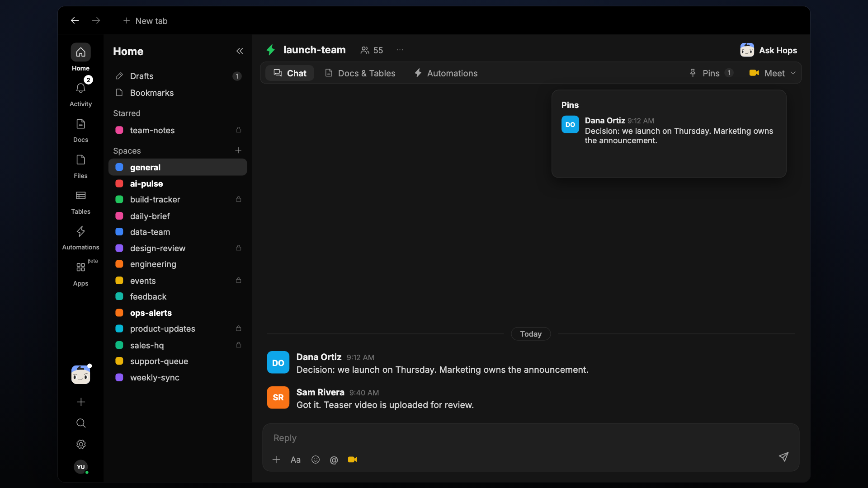Click the Hops mascot avatar in rail

pos(81,375)
